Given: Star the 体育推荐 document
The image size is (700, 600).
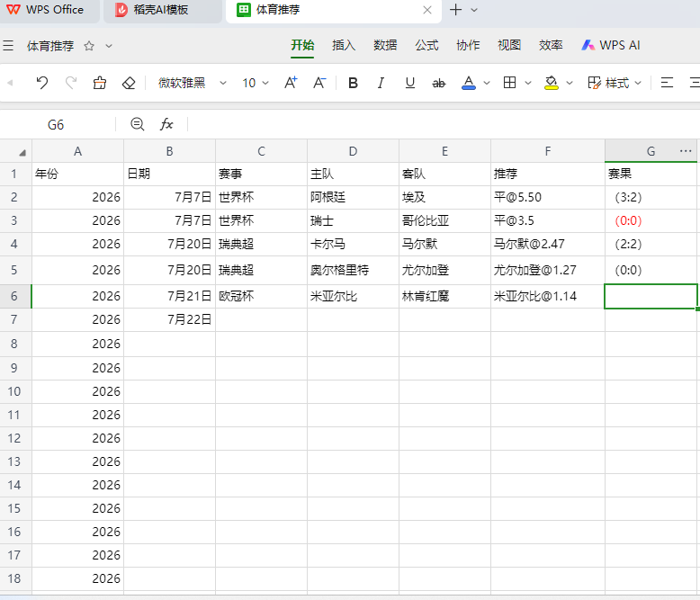Looking at the screenshot, I should 89,46.
